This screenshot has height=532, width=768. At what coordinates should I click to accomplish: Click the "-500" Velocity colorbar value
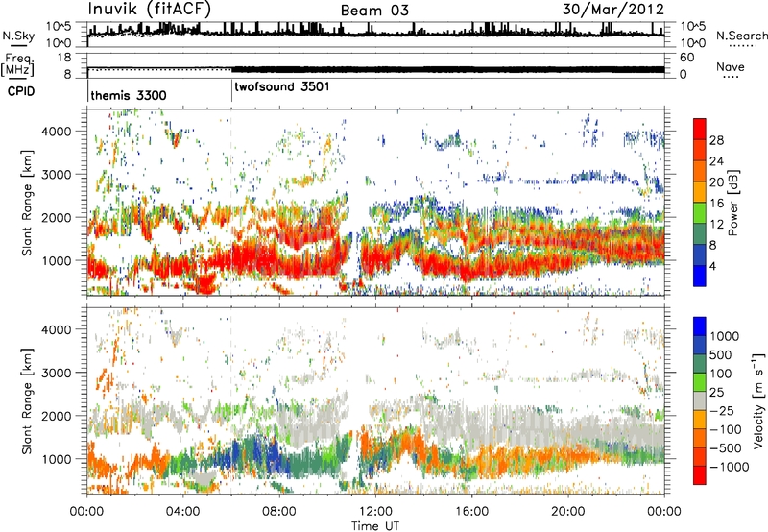point(726,447)
